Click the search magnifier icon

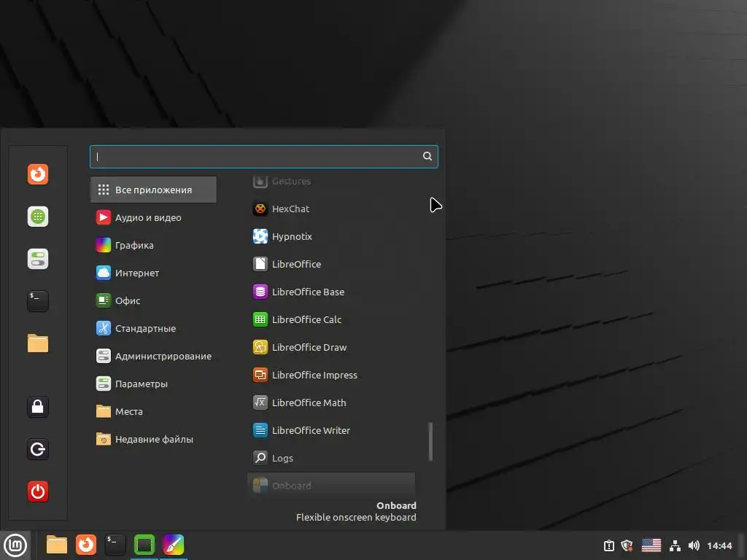tap(427, 156)
